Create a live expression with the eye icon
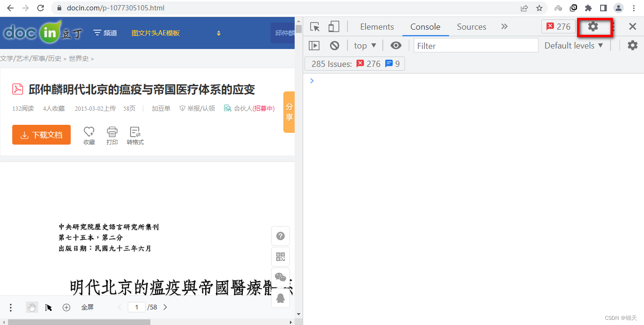 point(396,46)
